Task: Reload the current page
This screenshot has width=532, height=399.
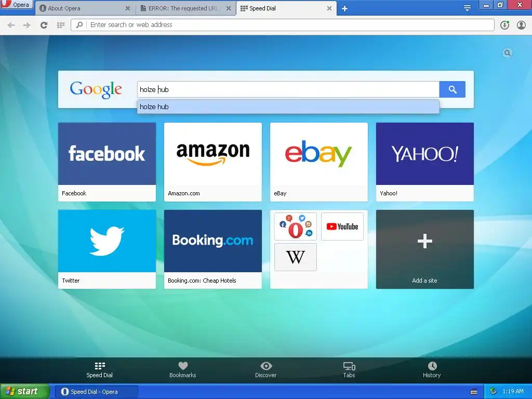Action: [44, 25]
